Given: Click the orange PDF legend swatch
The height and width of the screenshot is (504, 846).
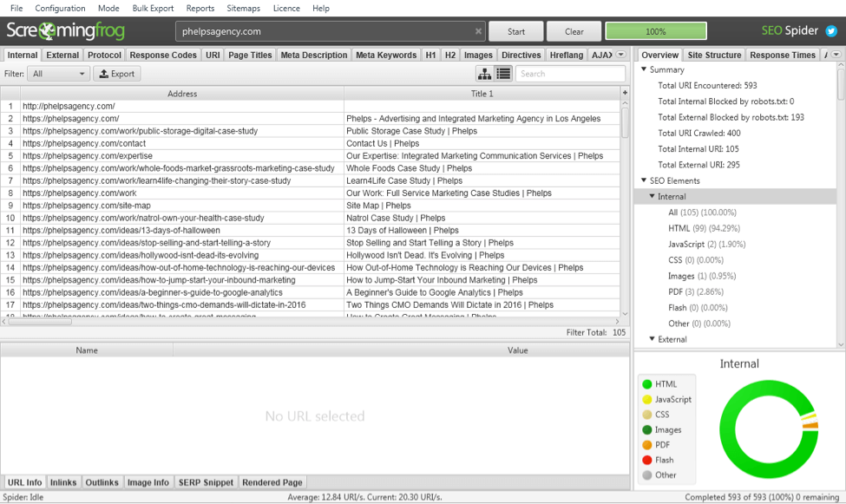Looking at the screenshot, I should [x=647, y=445].
